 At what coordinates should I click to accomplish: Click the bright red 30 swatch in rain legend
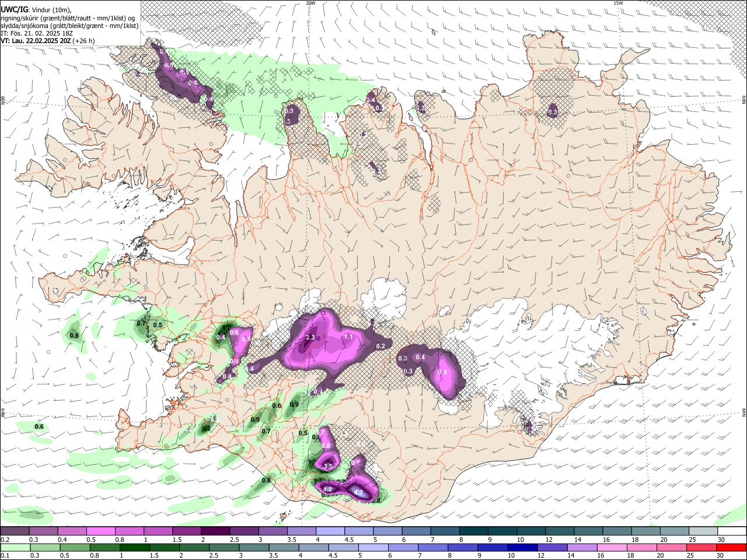[x=731, y=547]
